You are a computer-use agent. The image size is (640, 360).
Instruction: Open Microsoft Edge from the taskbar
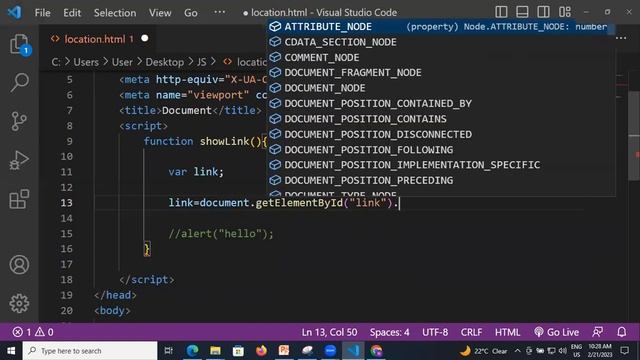click(192, 351)
